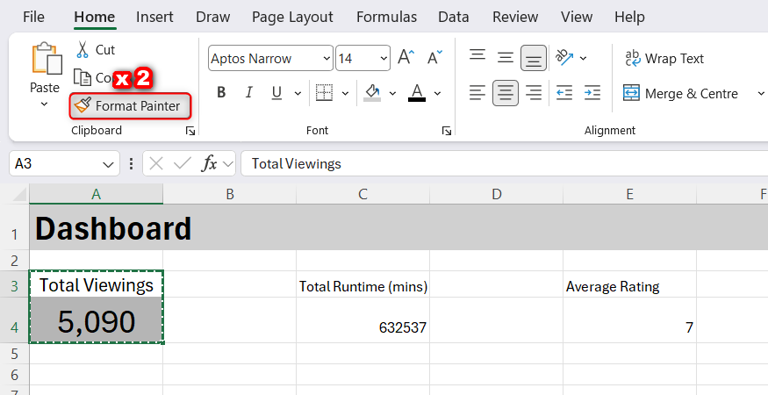The image size is (768, 395).
Task: Expand the font color dropdown arrow
Action: click(x=437, y=93)
